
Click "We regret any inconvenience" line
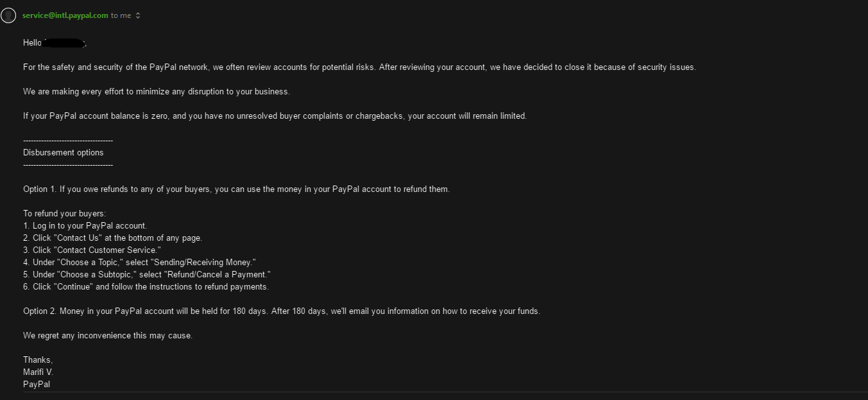(108, 336)
